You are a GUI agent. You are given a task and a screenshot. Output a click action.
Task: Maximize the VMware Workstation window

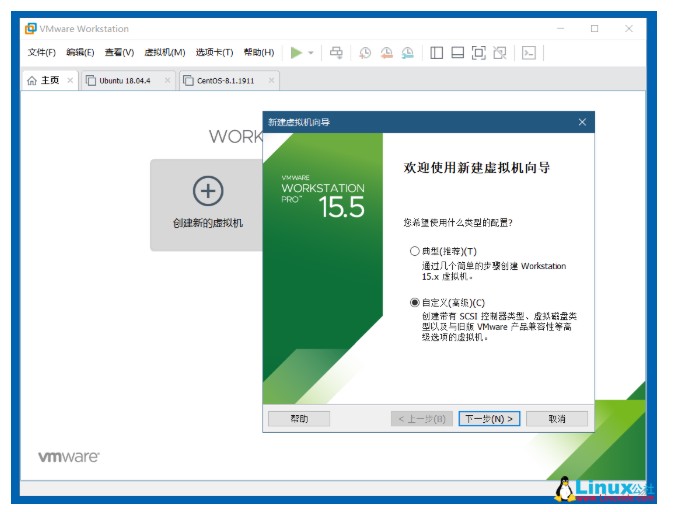[x=594, y=28]
